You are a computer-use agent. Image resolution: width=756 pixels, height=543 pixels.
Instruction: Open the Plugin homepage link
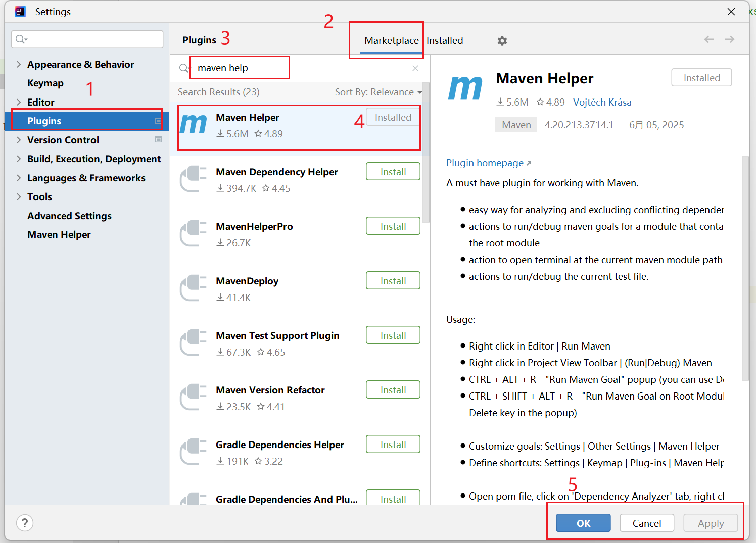point(489,163)
